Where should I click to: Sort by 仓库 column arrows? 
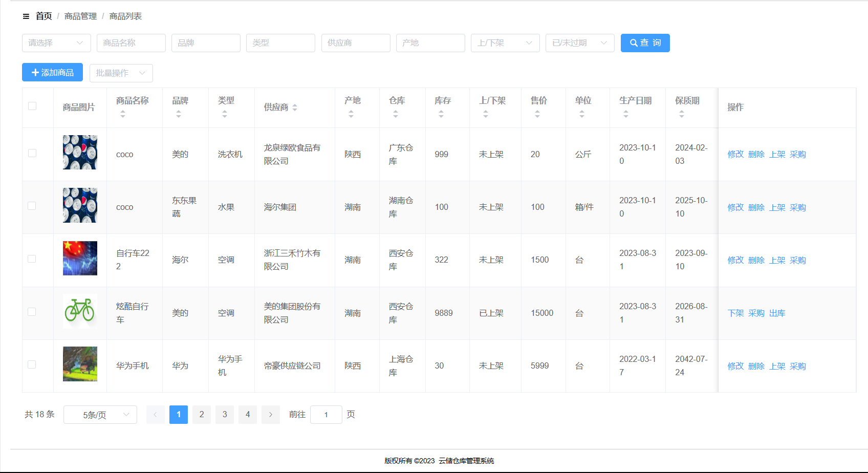396,114
